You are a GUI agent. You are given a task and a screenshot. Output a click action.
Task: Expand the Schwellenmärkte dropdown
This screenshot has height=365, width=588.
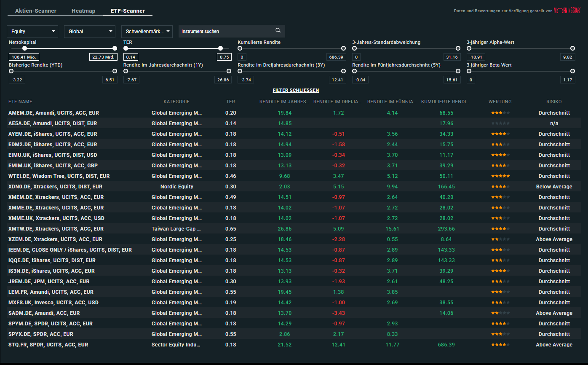click(147, 31)
